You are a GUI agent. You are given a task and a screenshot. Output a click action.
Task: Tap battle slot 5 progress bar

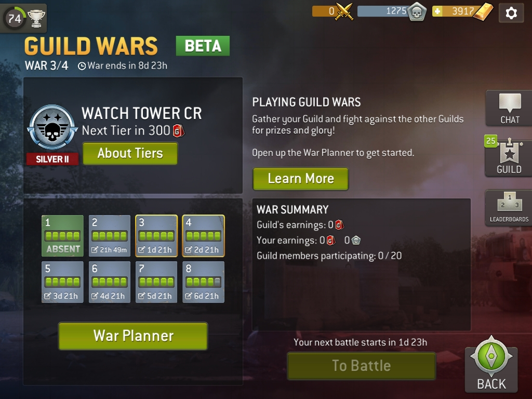click(62, 282)
